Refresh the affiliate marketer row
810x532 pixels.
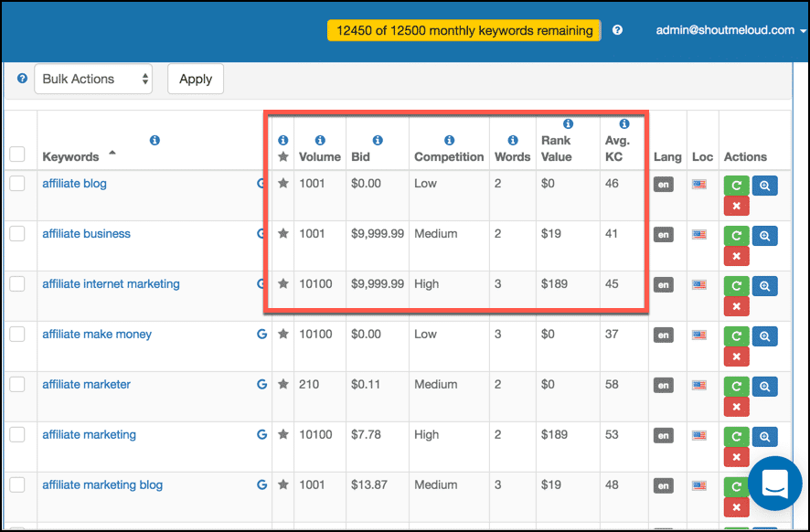736,387
